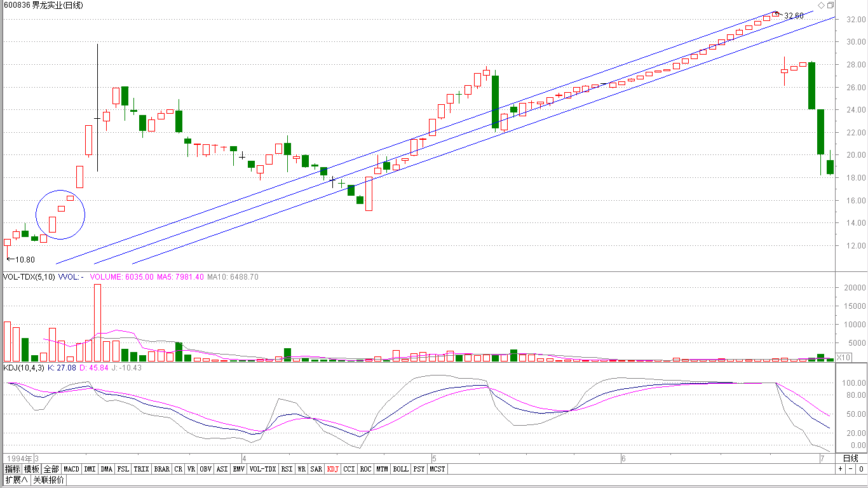Select the WR indicator
Viewport: 868px width, 488px height.
point(302,469)
